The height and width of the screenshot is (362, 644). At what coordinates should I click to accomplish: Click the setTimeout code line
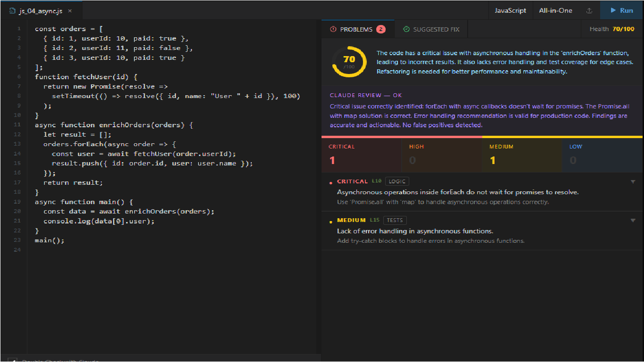[176, 96]
